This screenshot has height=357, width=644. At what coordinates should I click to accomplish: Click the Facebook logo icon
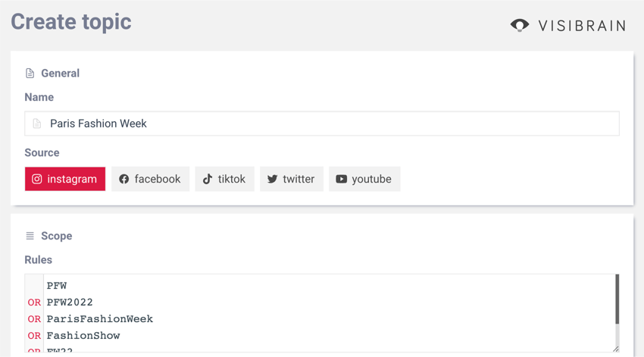[124, 179]
